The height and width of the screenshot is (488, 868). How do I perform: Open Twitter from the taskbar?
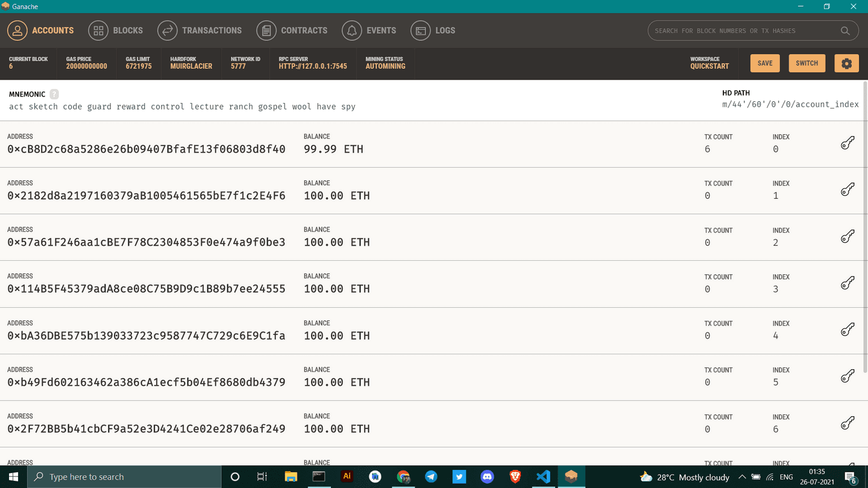[x=459, y=477]
